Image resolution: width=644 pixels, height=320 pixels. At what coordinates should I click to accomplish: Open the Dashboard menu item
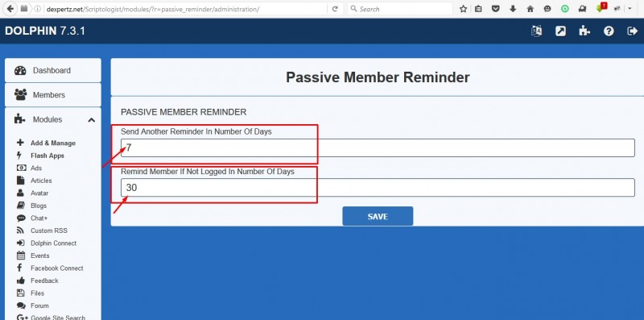tap(53, 70)
